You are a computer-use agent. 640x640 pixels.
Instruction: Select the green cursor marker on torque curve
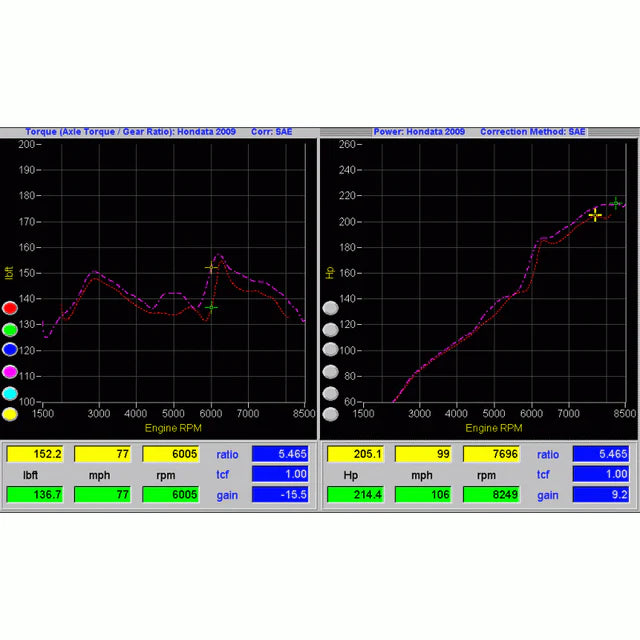(211, 307)
